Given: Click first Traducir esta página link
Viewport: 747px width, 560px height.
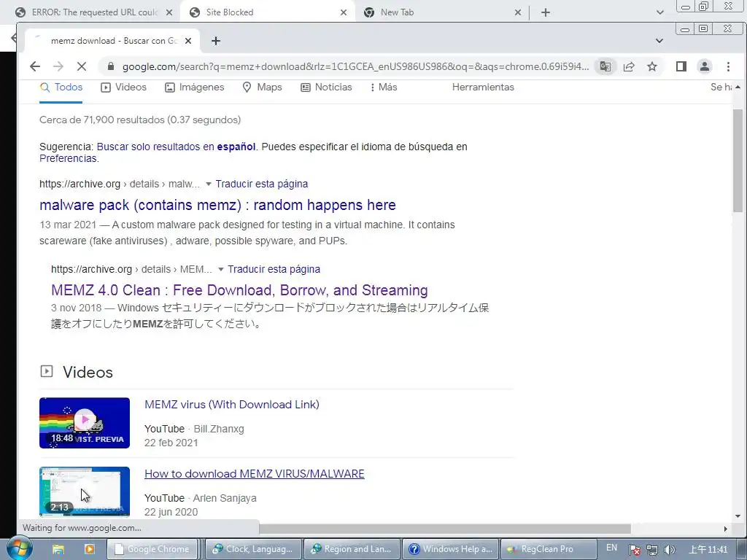Looking at the screenshot, I should point(262,184).
